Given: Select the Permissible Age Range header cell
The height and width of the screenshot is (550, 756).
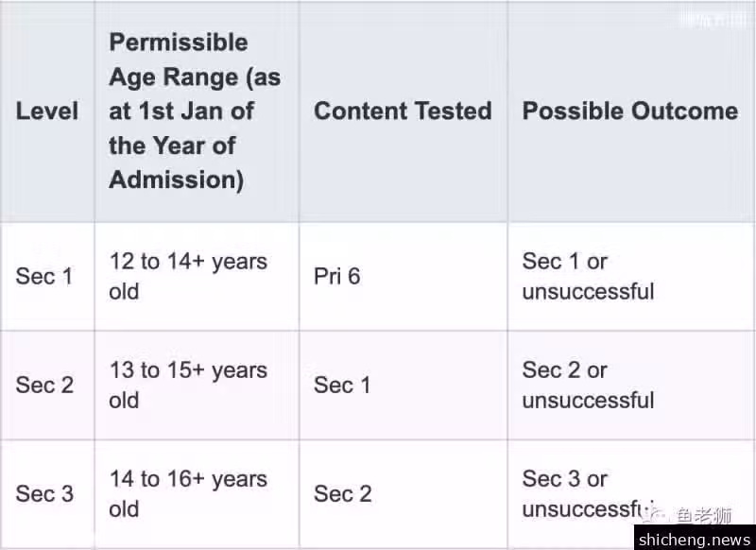Looking at the screenshot, I should [x=197, y=111].
